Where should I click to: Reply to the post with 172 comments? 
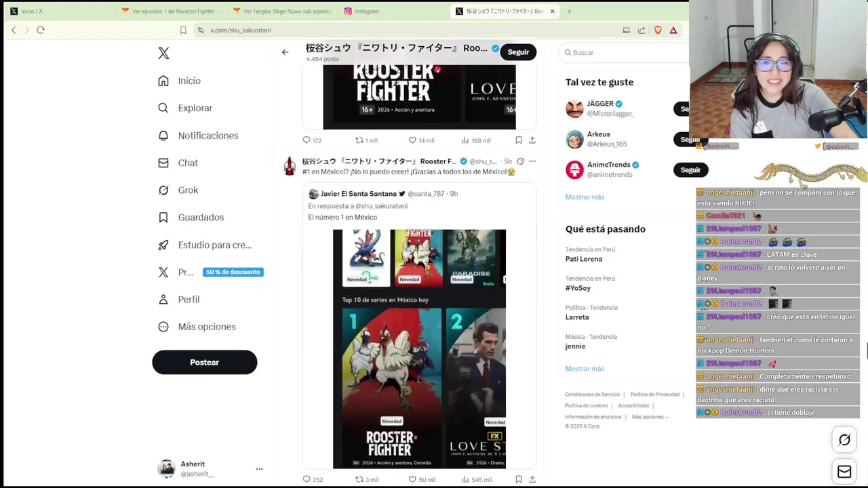312,140
